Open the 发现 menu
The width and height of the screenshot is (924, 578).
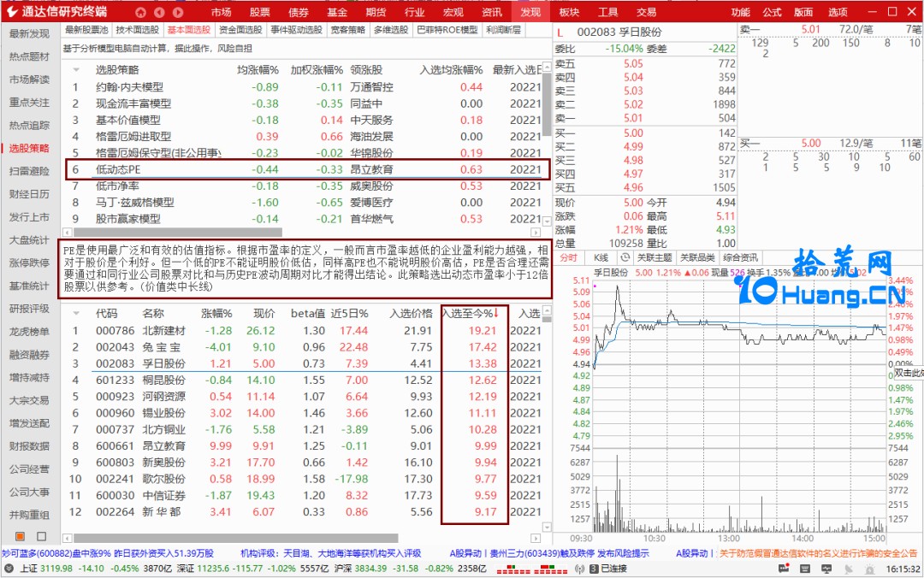pos(530,12)
